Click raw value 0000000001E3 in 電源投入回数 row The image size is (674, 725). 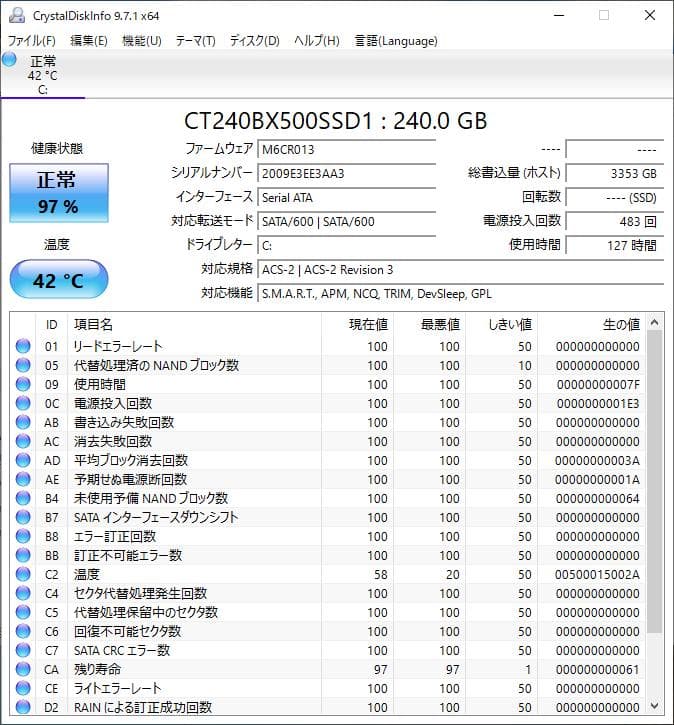[598, 404]
